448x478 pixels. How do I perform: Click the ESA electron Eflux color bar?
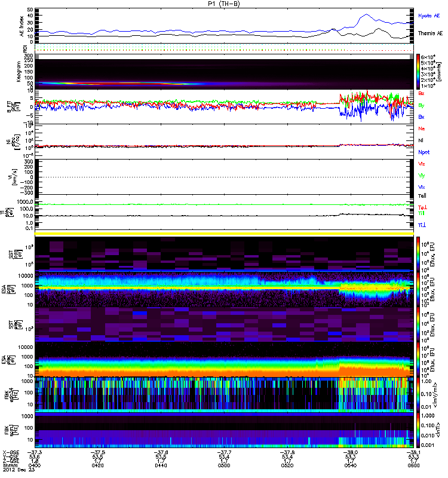418,360
